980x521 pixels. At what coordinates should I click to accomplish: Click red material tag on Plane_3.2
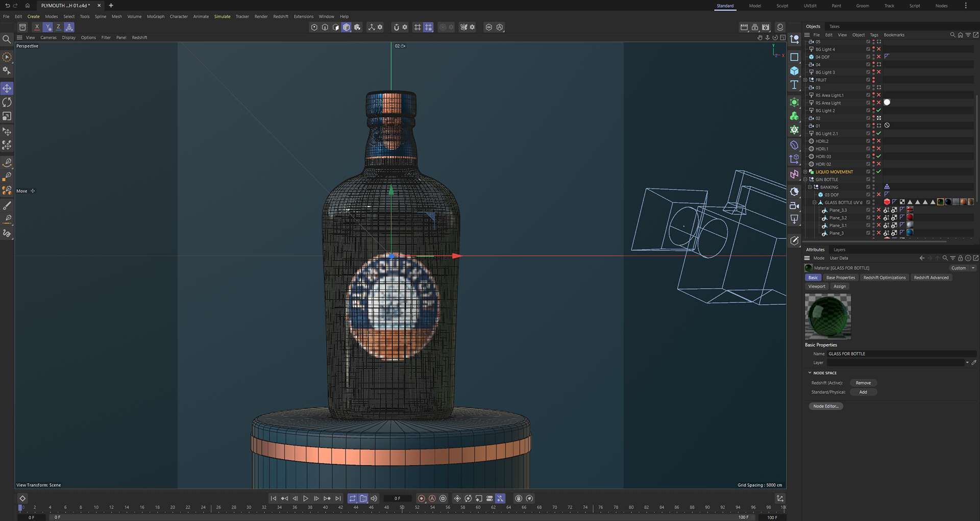910,217
